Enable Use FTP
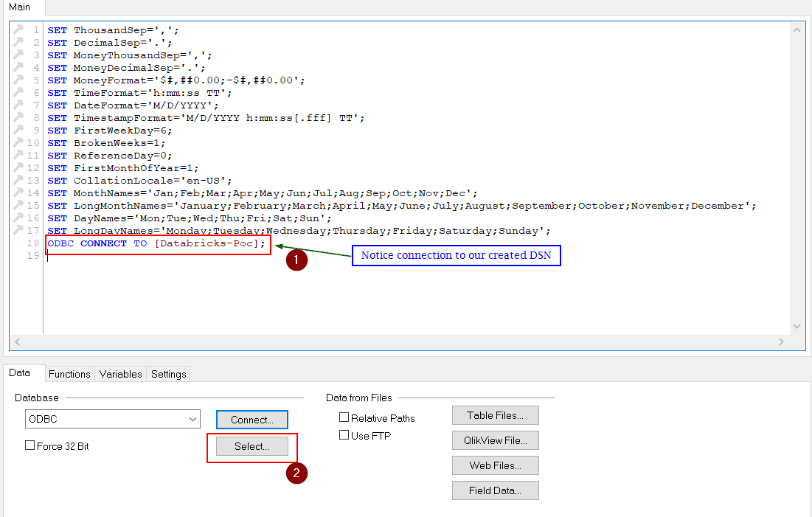Image resolution: width=812 pixels, height=517 pixels. point(344,434)
